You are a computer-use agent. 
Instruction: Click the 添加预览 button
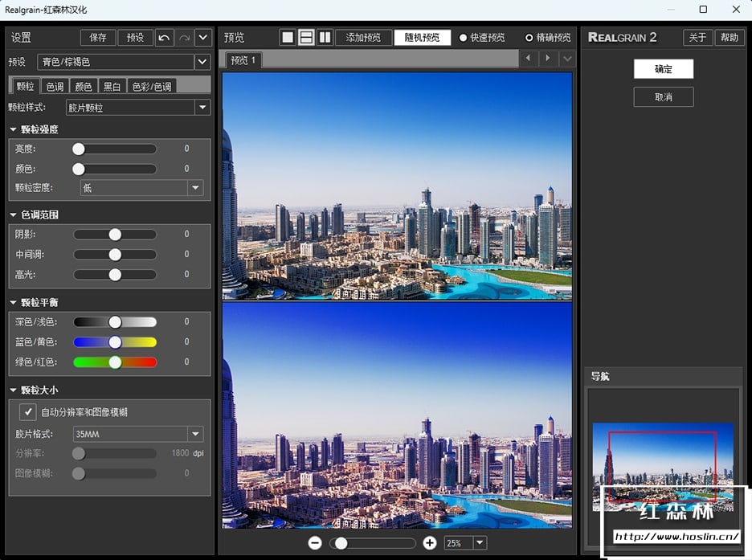[363, 38]
